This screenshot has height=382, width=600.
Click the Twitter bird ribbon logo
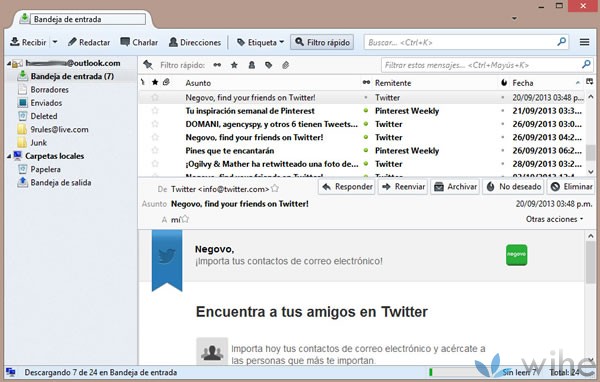click(x=167, y=260)
